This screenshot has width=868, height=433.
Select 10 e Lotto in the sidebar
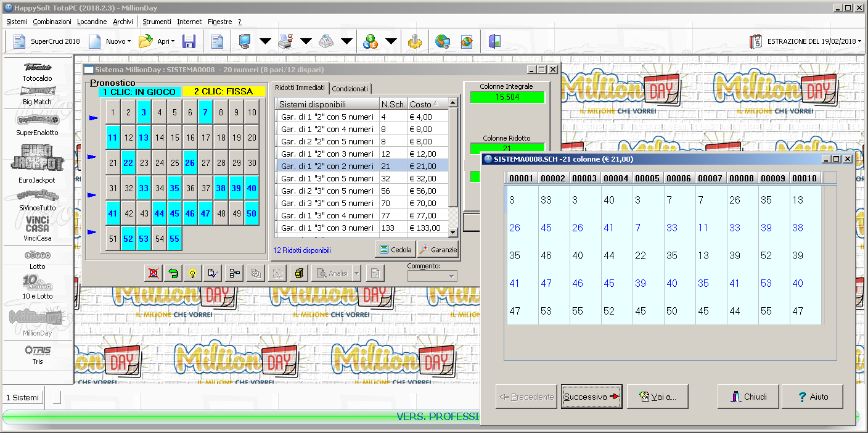[x=37, y=287]
